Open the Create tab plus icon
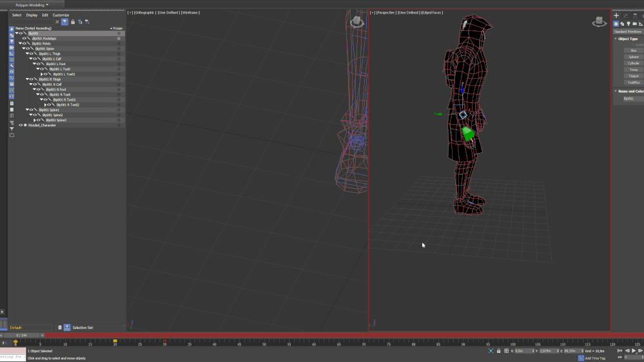This screenshot has width=644, height=362. coord(616,15)
